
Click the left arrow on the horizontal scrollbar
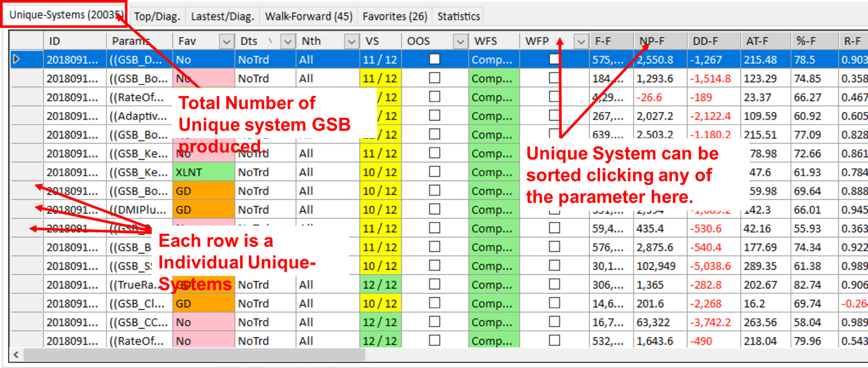(16, 355)
